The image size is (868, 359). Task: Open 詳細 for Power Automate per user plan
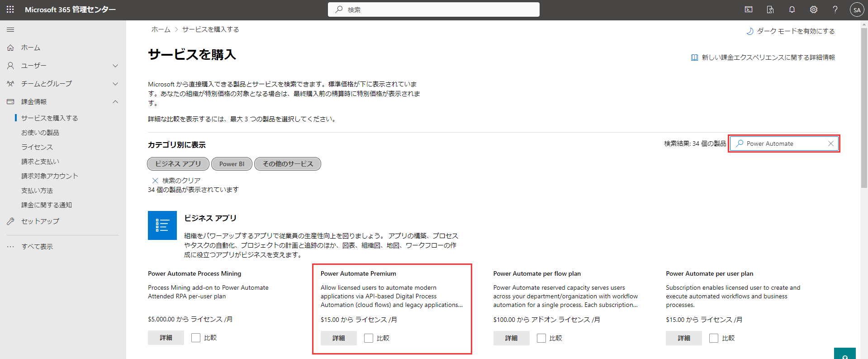[x=684, y=338]
